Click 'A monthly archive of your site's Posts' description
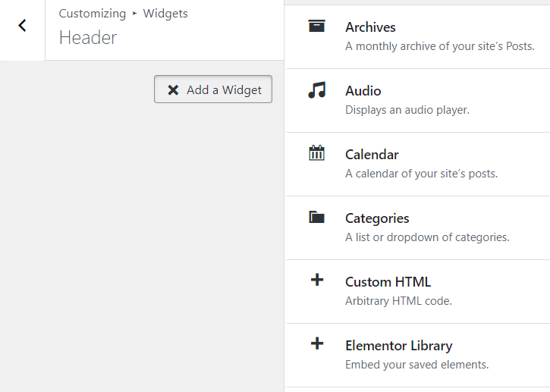 click(439, 46)
